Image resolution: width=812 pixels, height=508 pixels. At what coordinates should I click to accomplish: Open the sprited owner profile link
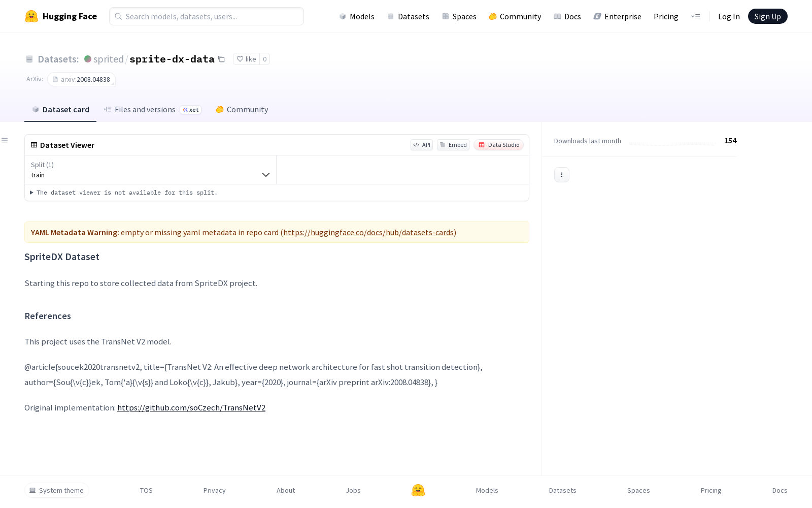click(109, 59)
